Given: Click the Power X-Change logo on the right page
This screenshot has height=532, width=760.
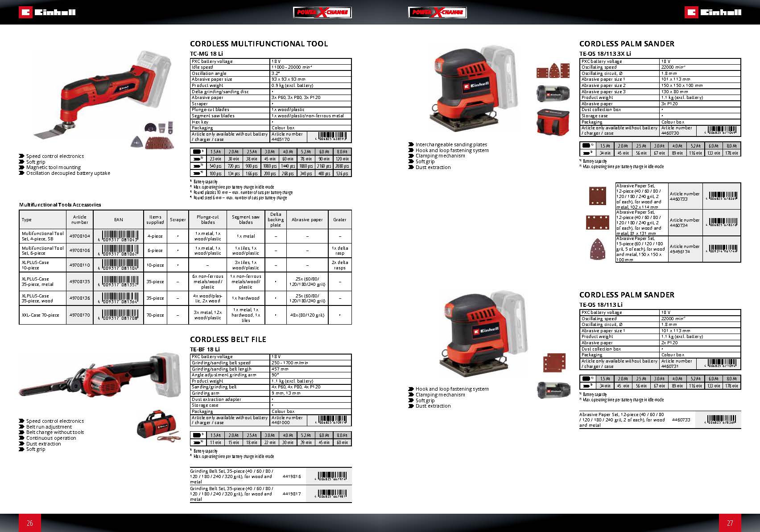Looking at the screenshot, I should (438, 12).
